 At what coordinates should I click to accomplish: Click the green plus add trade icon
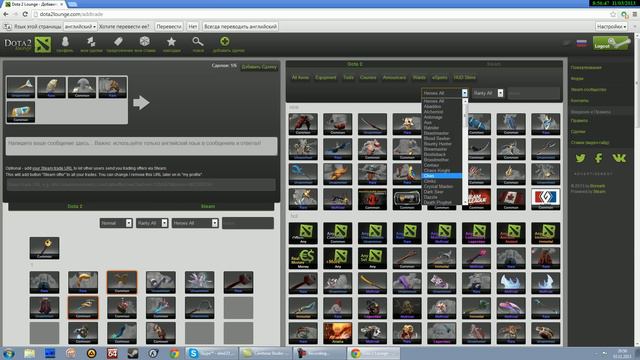pyautogui.click(x=224, y=41)
